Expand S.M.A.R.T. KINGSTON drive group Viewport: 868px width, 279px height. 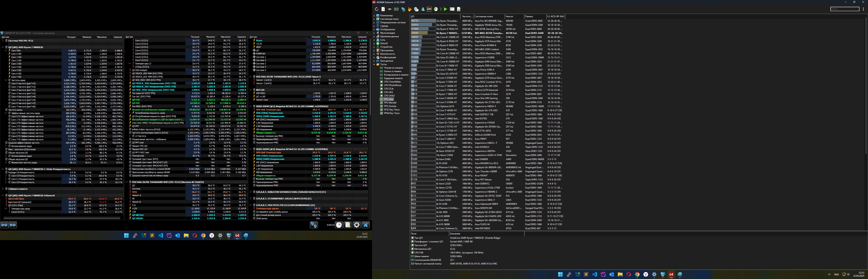[x=251, y=192]
